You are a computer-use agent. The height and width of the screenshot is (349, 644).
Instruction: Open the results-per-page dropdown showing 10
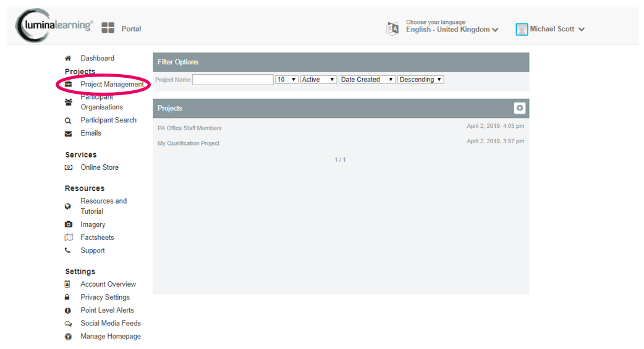[x=286, y=80]
